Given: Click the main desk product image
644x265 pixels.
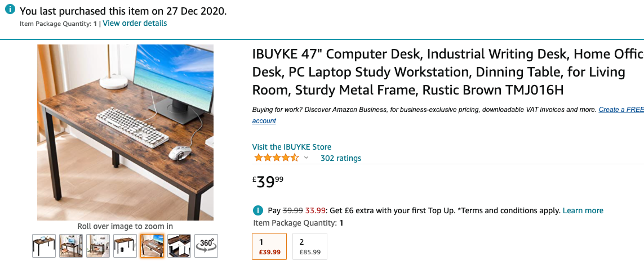Looking at the screenshot, I should pos(126,132).
